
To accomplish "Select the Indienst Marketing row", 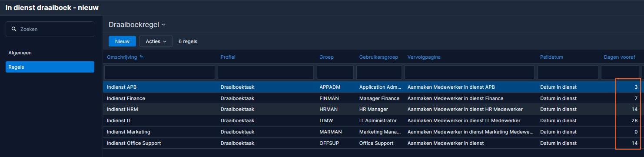I will [x=373, y=132].
